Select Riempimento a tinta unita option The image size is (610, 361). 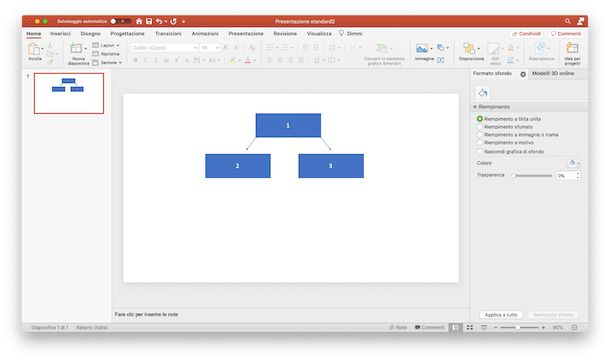(x=480, y=119)
